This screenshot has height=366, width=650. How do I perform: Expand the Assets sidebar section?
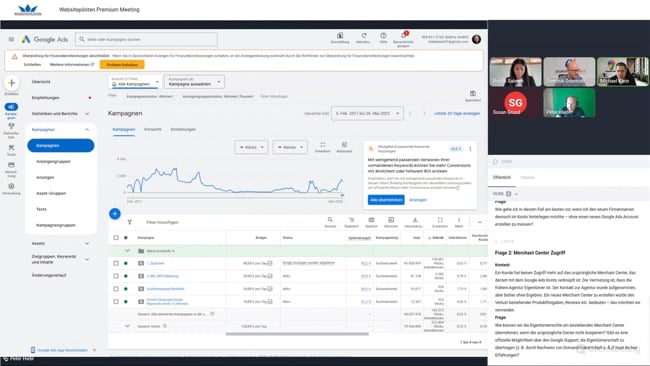coord(87,243)
